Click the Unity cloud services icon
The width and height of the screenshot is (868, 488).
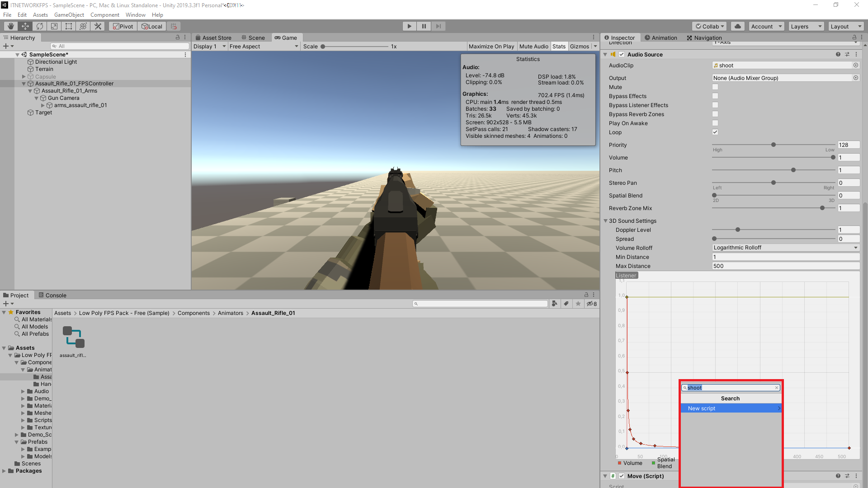738,26
